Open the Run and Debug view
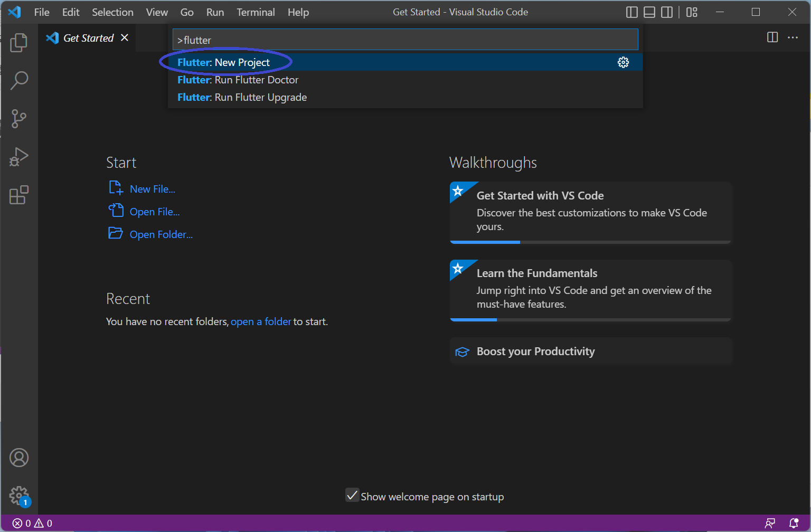Screen dimensions: 811x532 19,157
